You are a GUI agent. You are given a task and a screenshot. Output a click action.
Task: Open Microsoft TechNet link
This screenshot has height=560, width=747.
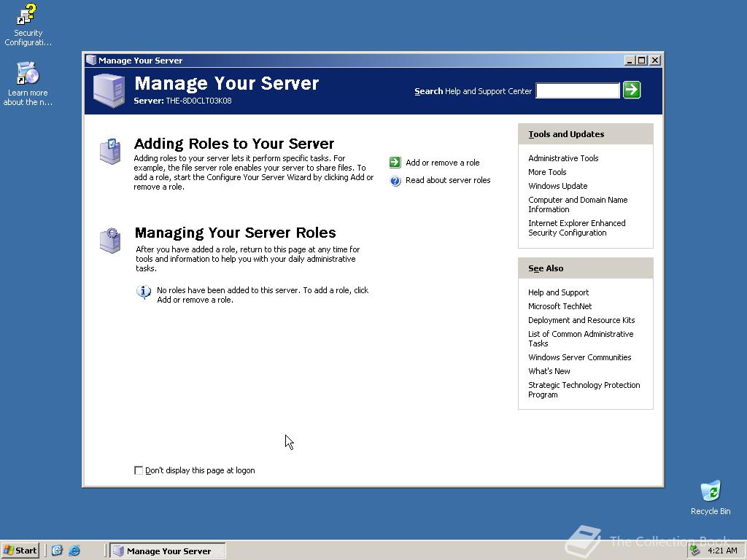560,306
